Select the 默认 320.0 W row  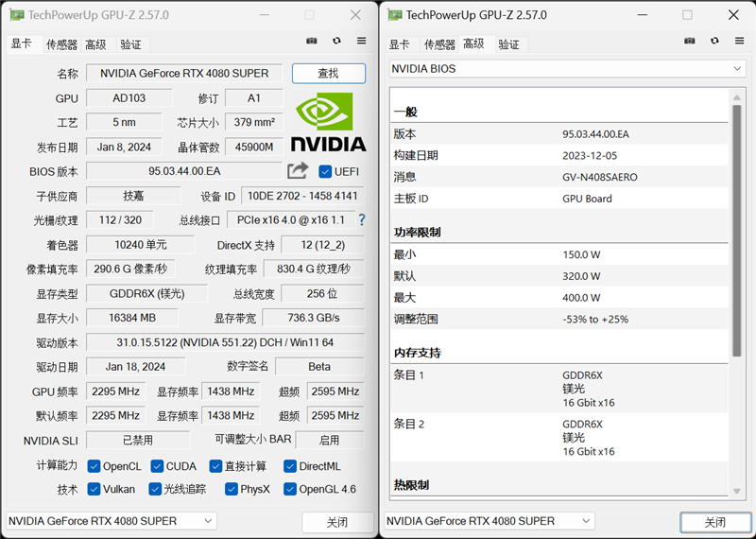[x=559, y=276]
